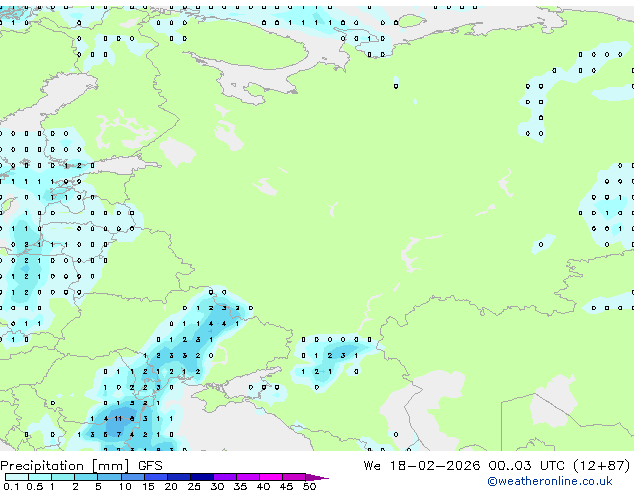The image size is (634, 490).
Task: Select the legend label '50'
Action: 310,486
